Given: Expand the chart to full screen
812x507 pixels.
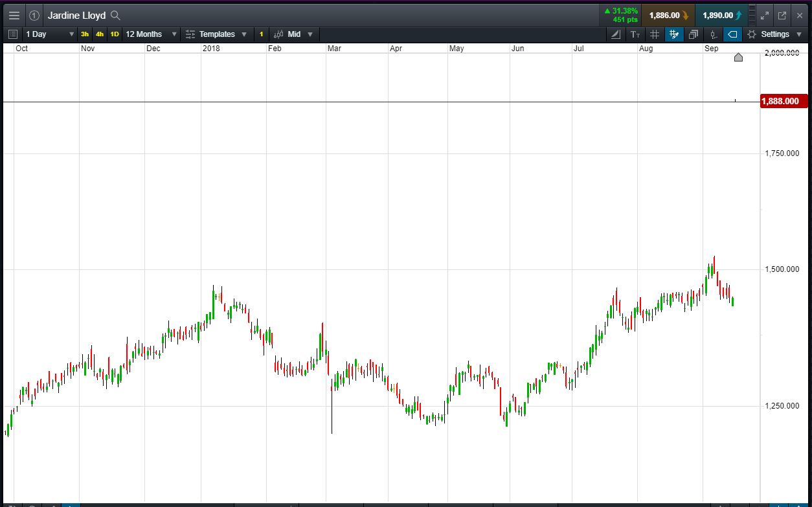Looking at the screenshot, I should [x=765, y=16].
